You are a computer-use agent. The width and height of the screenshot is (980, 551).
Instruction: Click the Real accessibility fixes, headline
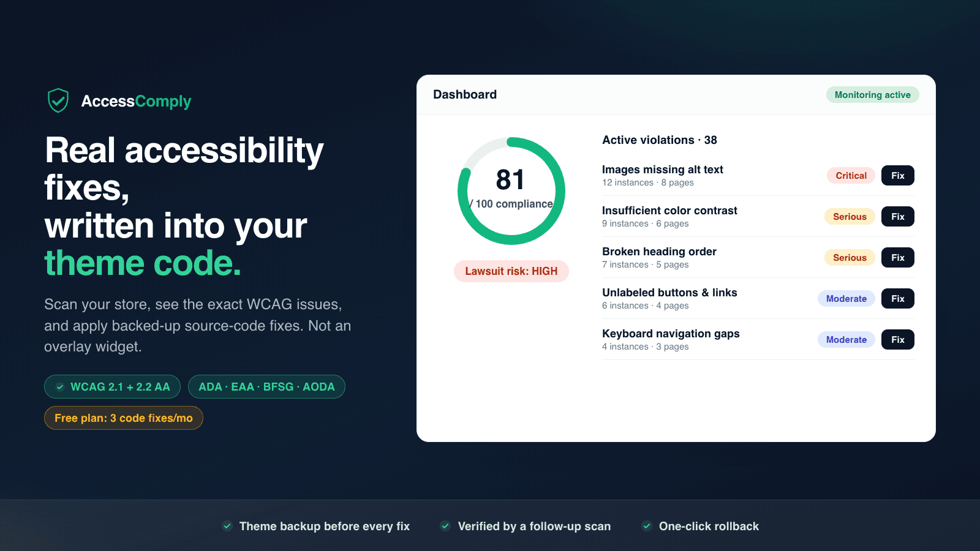point(184,169)
